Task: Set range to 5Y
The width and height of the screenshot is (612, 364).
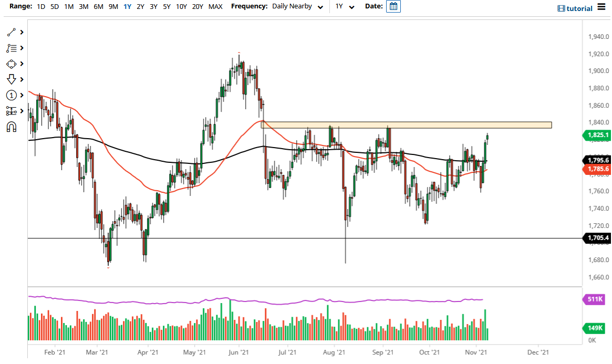Action: (x=167, y=7)
